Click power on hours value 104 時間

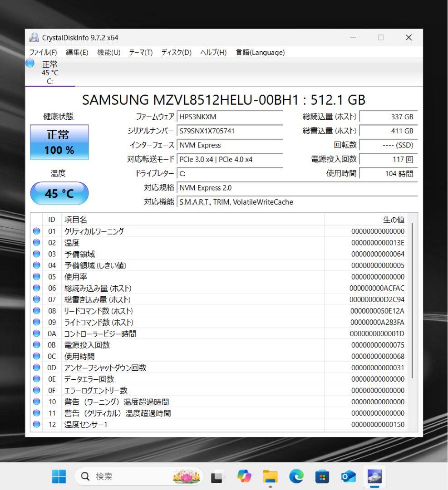click(x=388, y=173)
